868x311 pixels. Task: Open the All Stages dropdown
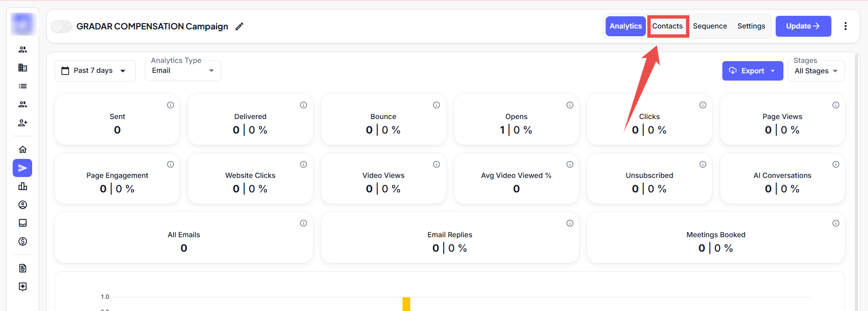coord(816,71)
